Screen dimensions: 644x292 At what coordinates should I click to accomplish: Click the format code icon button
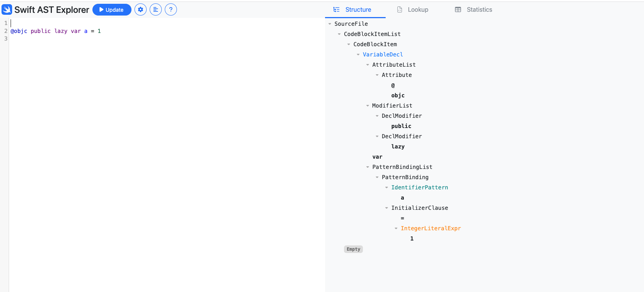point(156,9)
